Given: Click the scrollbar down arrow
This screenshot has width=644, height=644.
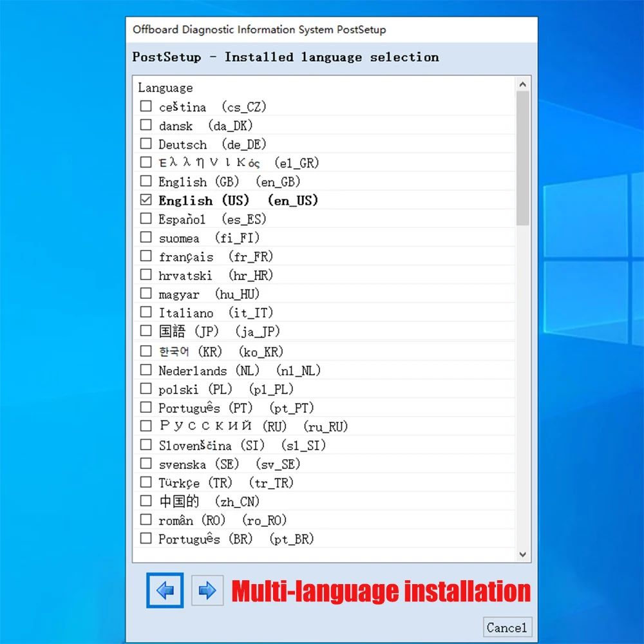Looking at the screenshot, I should (523, 554).
